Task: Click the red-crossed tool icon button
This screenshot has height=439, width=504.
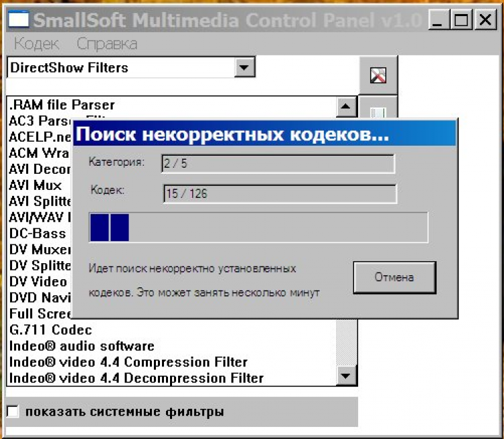Action: click(x=378, y=75)
